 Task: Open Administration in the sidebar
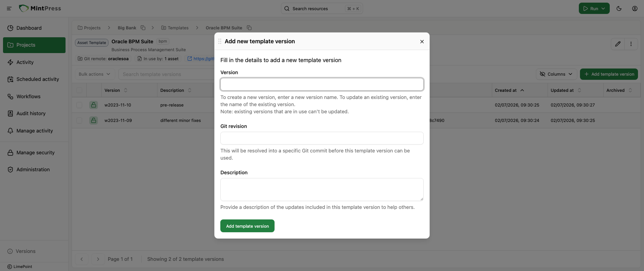coord(34,169)
